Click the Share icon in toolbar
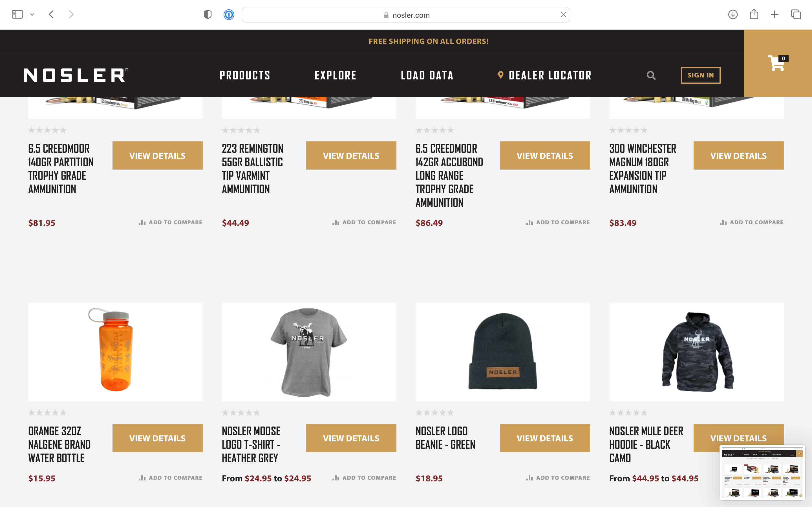 pyautogui.click(x=754, y=14)
